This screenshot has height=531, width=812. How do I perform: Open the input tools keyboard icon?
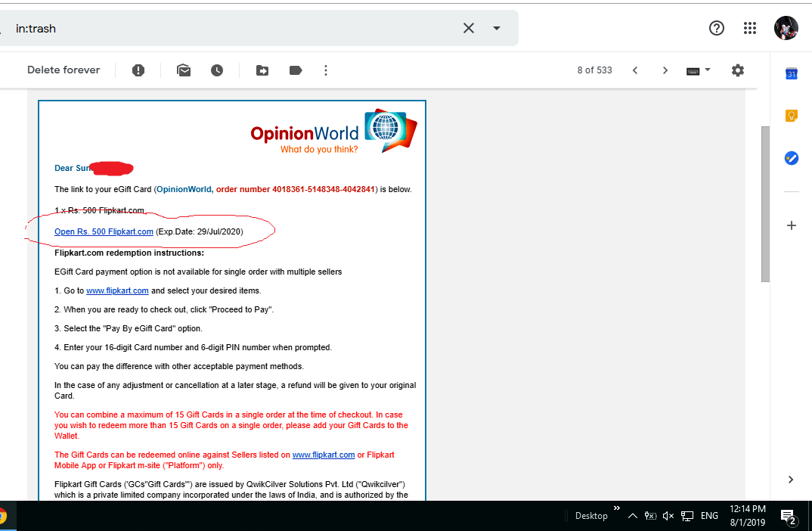click(693, 71)
